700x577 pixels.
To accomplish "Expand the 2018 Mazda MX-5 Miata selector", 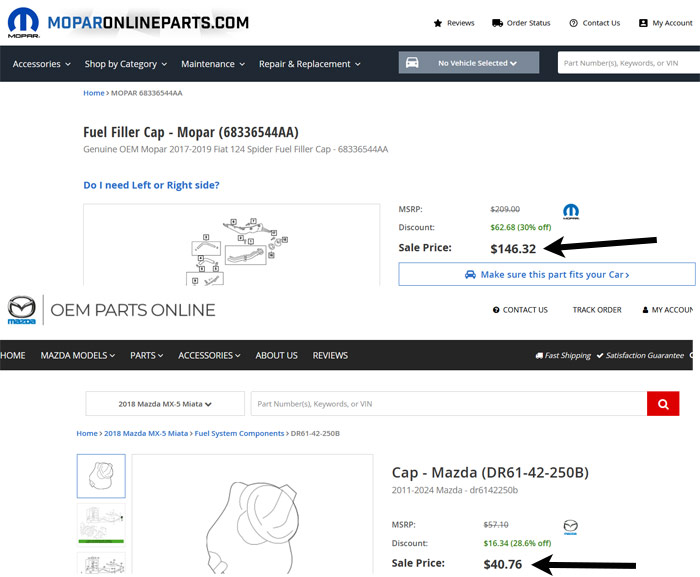I will [164, 404].
